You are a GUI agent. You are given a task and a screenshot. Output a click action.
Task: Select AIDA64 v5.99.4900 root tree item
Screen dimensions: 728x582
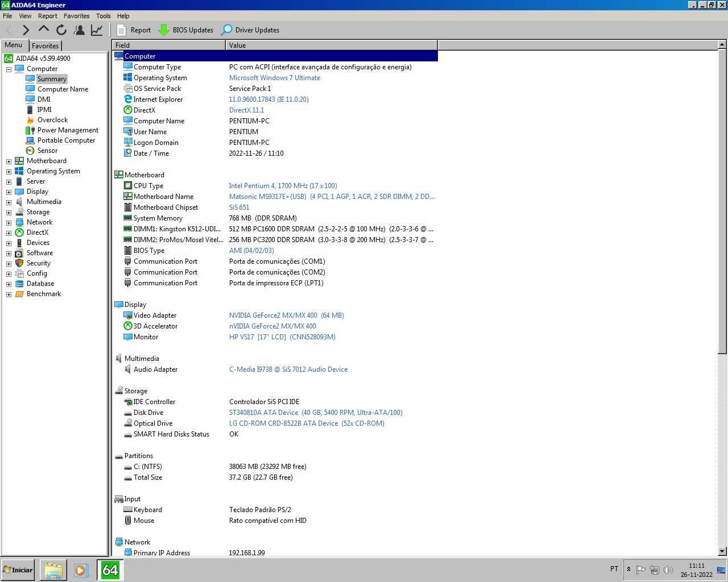[x=43, y=59]
